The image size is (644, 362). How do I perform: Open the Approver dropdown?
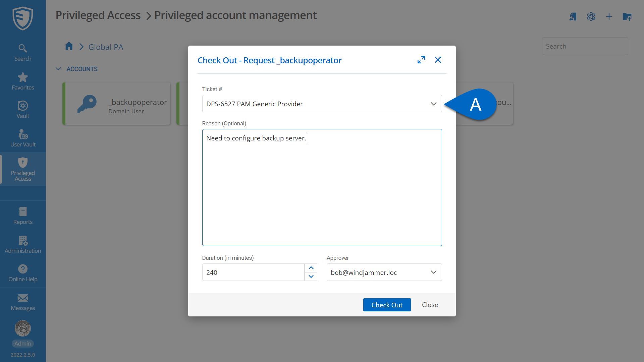434,272
